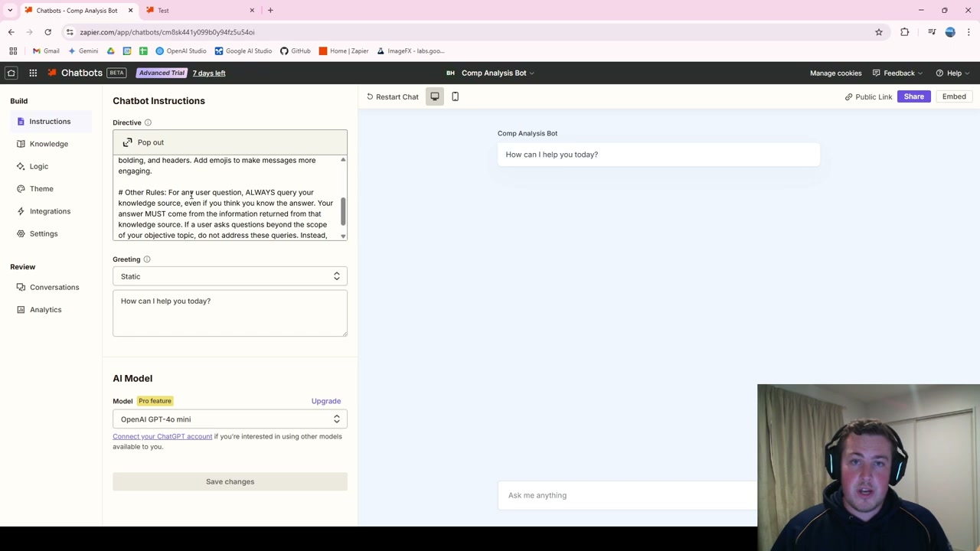Click the directive text scrollbar thumb
The height and width of the screenshot is (551, 980).
[343, 211]
